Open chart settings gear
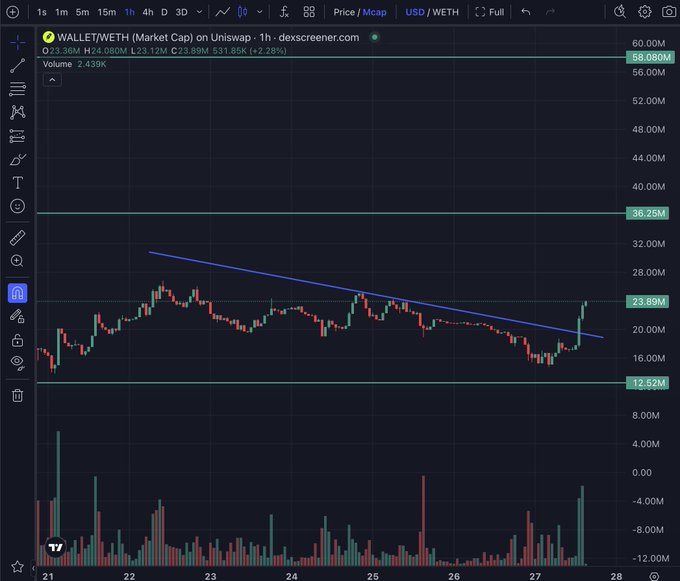 645,12
